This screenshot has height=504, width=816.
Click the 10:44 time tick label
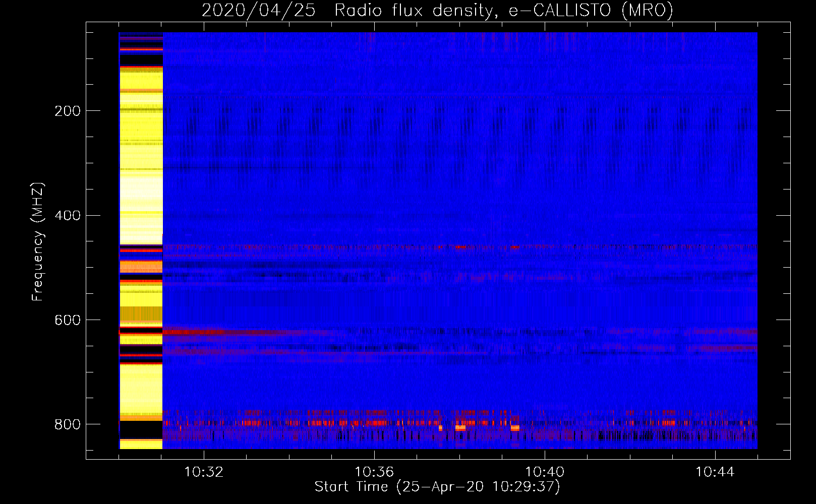tap(715, 472)
